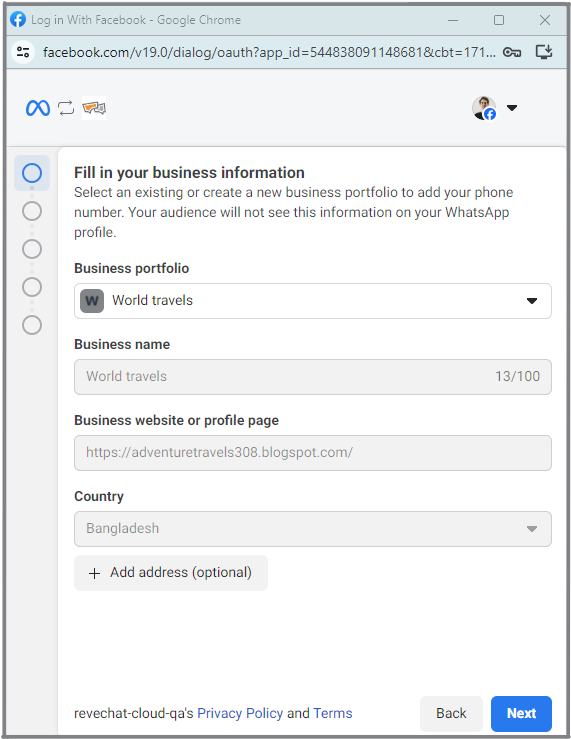
Task: Click the gray W portfolio badge icon
Action: [x=92, y=301]
